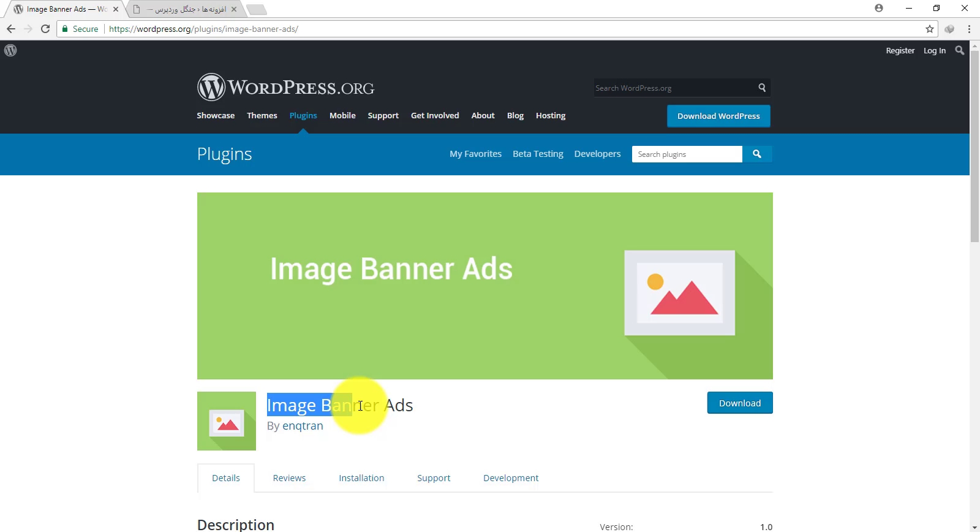This screenshot has height=532, width=980.
Task: Click the WordPress.org site logo
Action: 285,88
